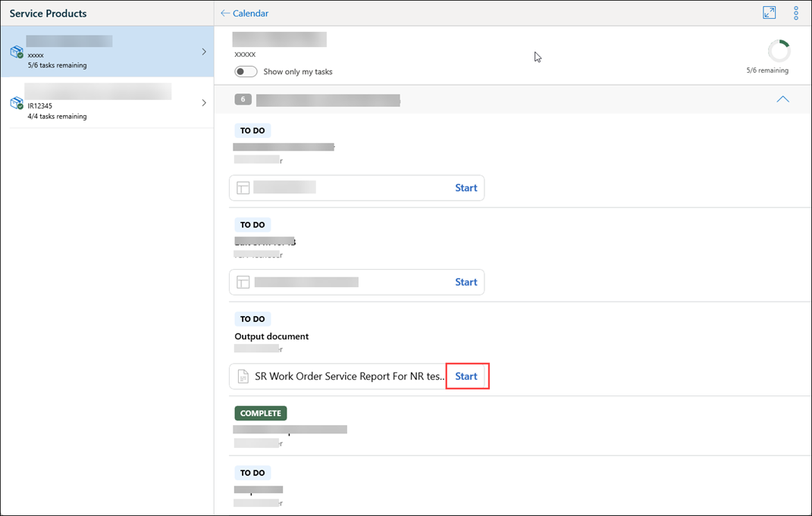Expand chevron on the IR12345 product row
This screenshot has width=812, height=516.
[203, 102]
